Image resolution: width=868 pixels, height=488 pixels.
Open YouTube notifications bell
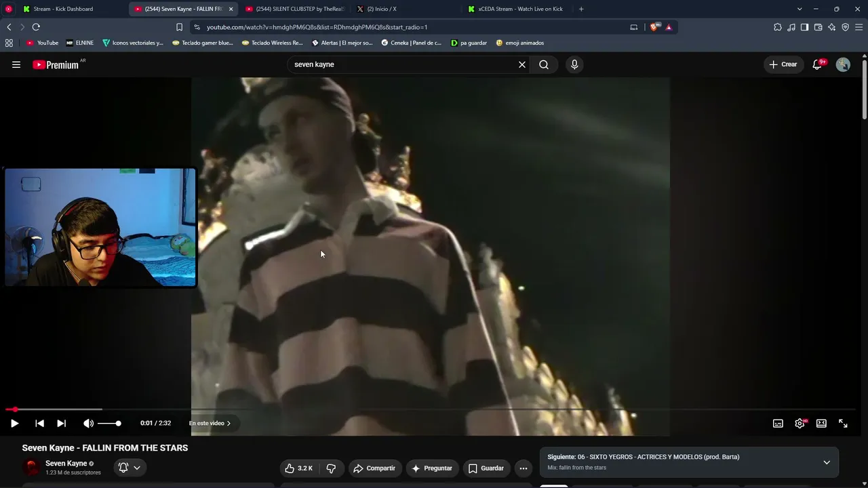pyautogui.click(x=818, y=64)
